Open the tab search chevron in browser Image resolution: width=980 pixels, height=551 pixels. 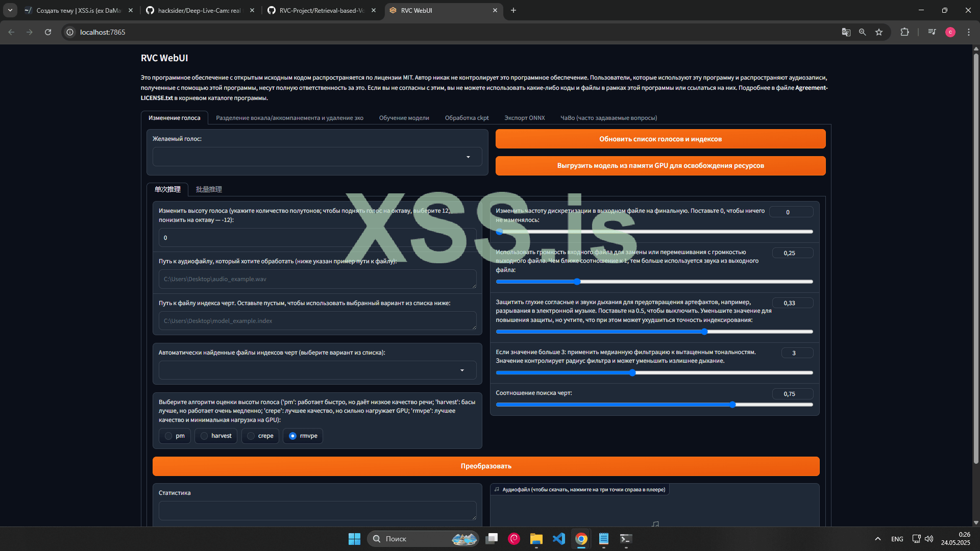(x=10, y=10)
